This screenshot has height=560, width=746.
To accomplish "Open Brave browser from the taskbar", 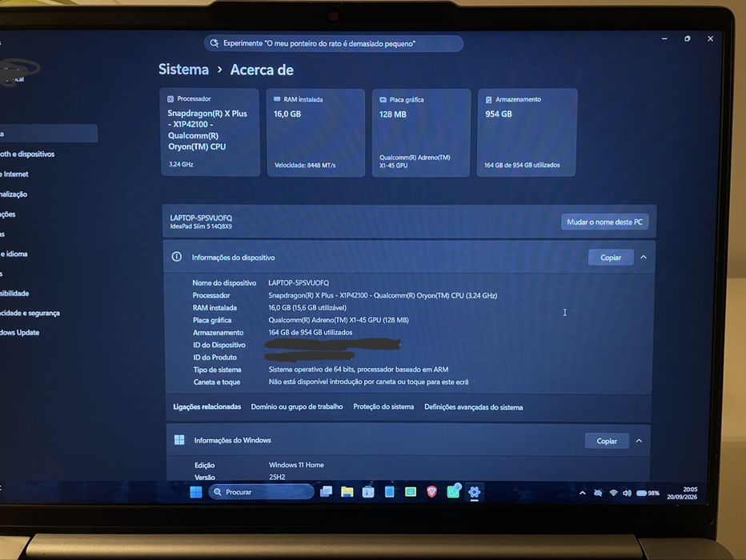I will pos(431,491).
